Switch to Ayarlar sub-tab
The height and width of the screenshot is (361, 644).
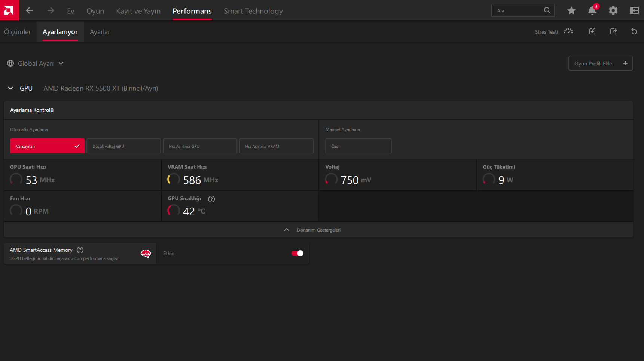[x=100, y=32]
